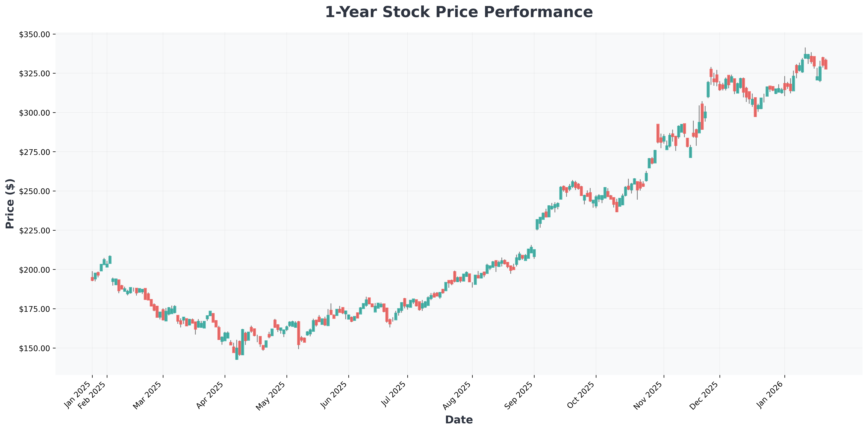Click the chart title '1-Year Stock Price Performance'
Image resolution: width=868 pixels, height=431 pixels.
[459, 13]
